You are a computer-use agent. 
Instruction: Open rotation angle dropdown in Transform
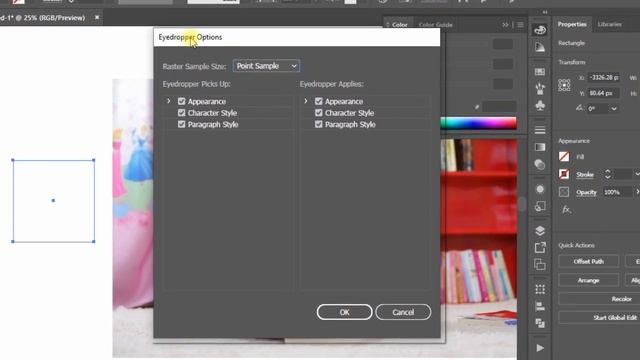point(613,109)
